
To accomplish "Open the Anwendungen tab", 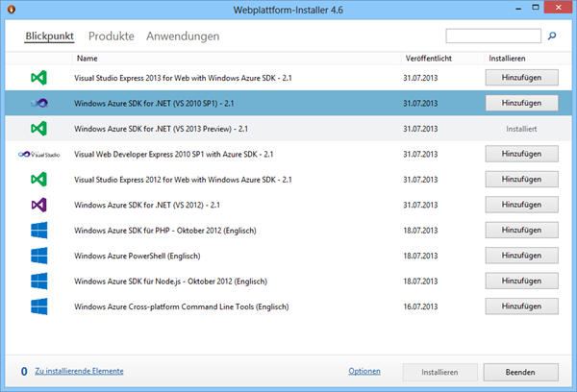I will point(183,37).
